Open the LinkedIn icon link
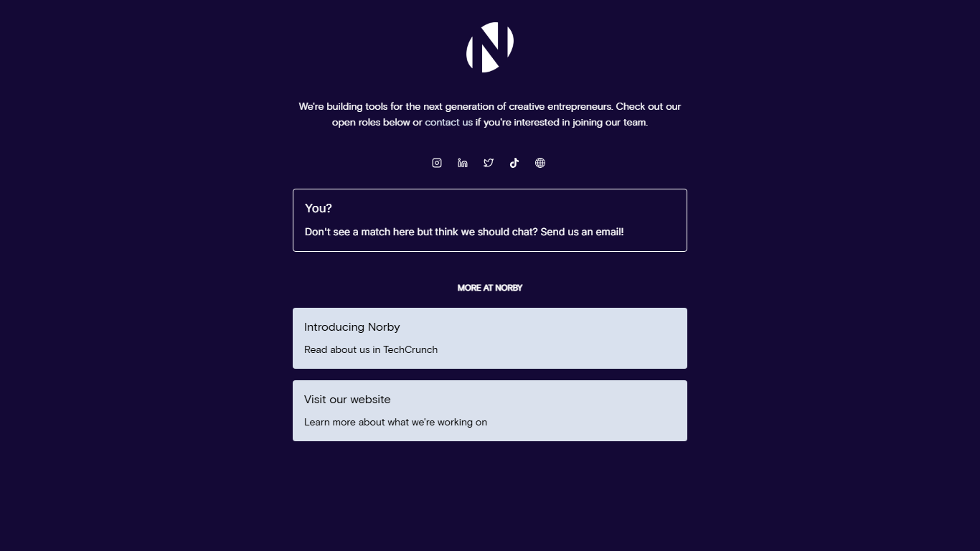980x551 pixels. (463, 163)
